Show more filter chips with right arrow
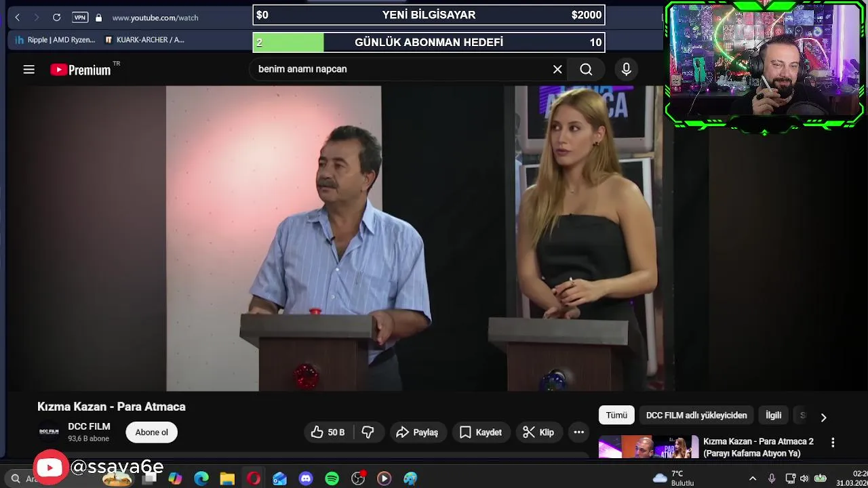Screen dimensions: 868x488 (x=823, y=418)
